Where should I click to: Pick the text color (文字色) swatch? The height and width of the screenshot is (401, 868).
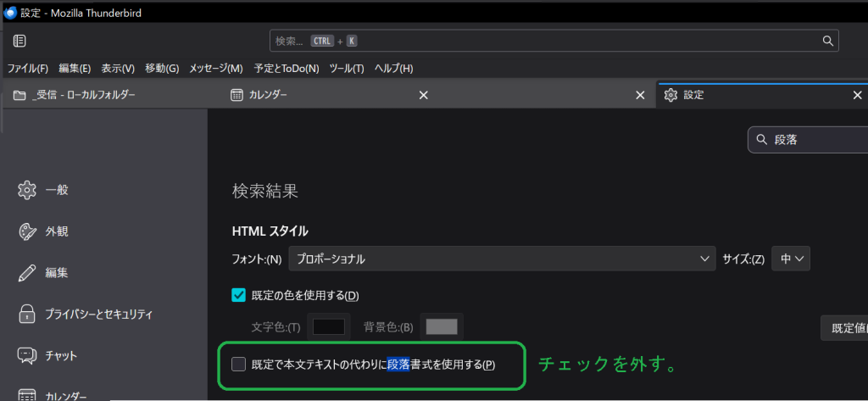click(329, 326)
